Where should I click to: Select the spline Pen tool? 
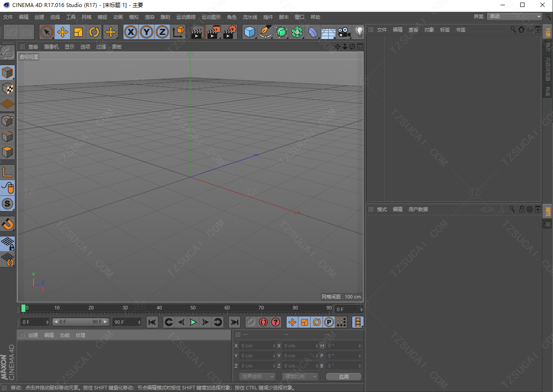pos(265,32)
